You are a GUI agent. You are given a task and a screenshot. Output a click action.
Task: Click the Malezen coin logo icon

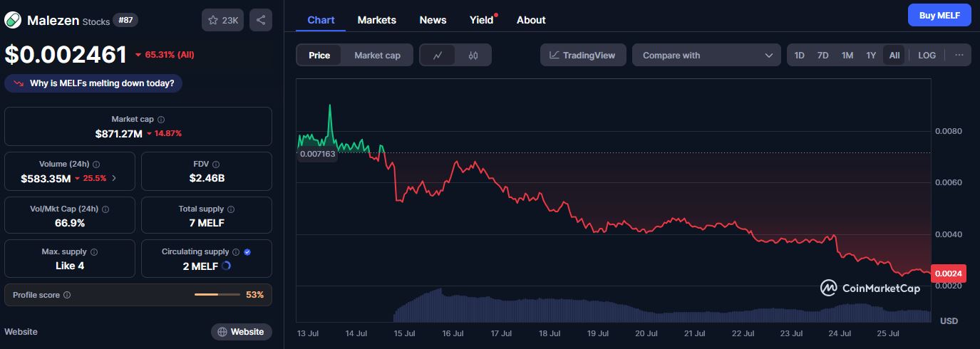pyautogui.click(x=13, y=20)
